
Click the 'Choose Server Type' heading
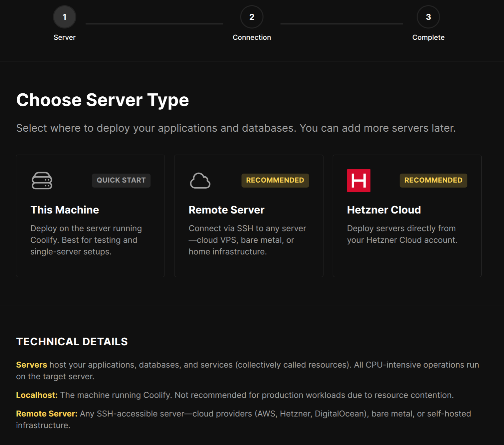coord(103,100)
